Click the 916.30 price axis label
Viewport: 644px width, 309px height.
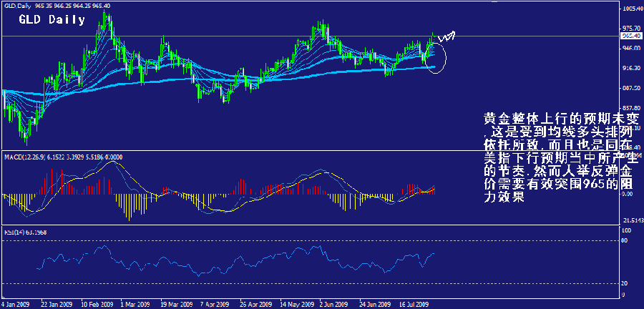click(632, 68)
